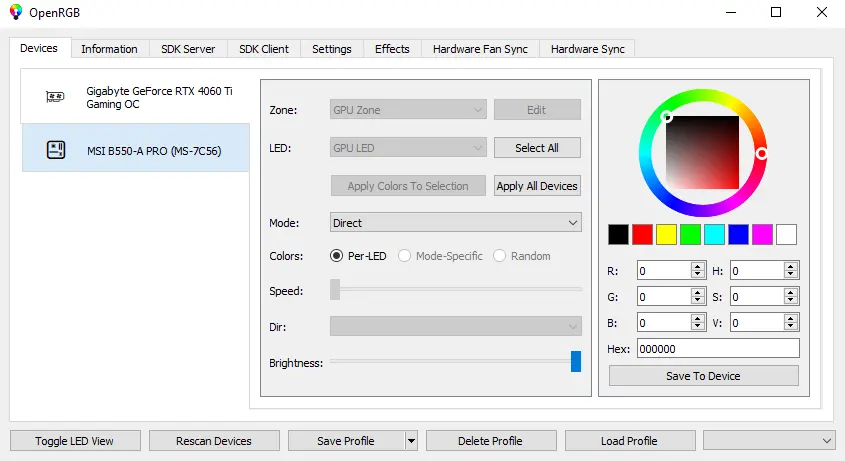Select the Gigabyte GeForce RTX 4060 Ti device
This screenshot has height=461, width=845.
(135, 98)
